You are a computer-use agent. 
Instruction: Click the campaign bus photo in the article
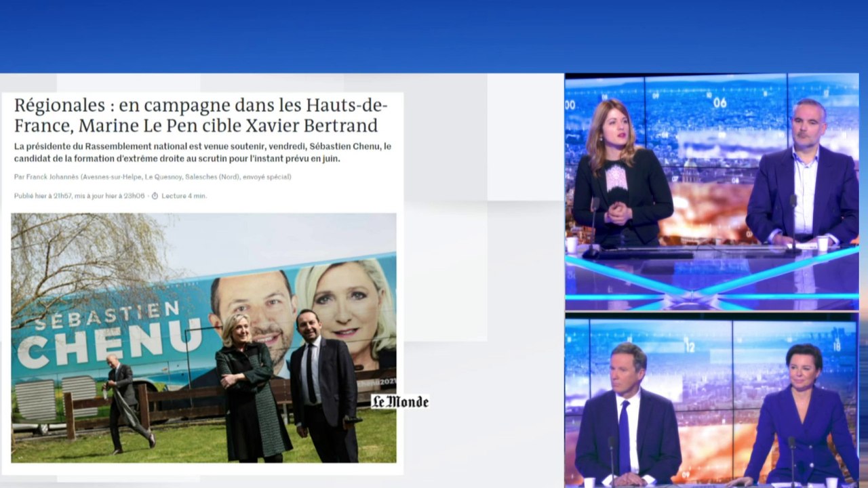[x=203, y=338]
